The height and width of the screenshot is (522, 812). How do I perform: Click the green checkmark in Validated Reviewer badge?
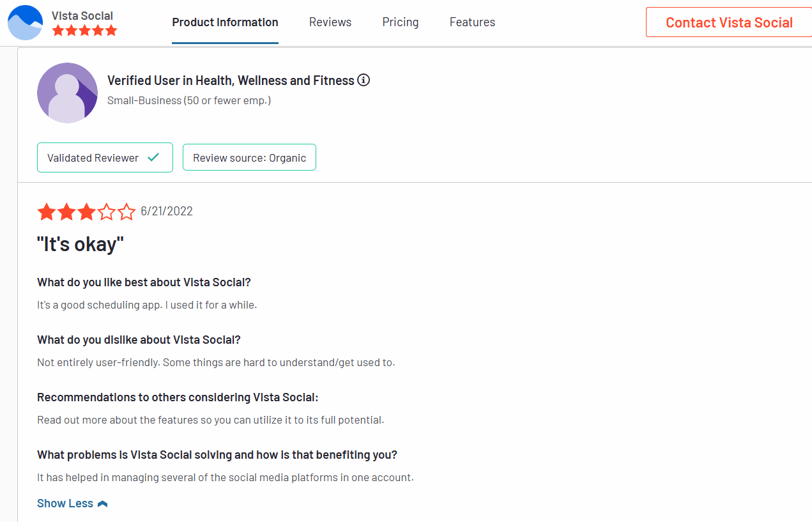(153, 157)
